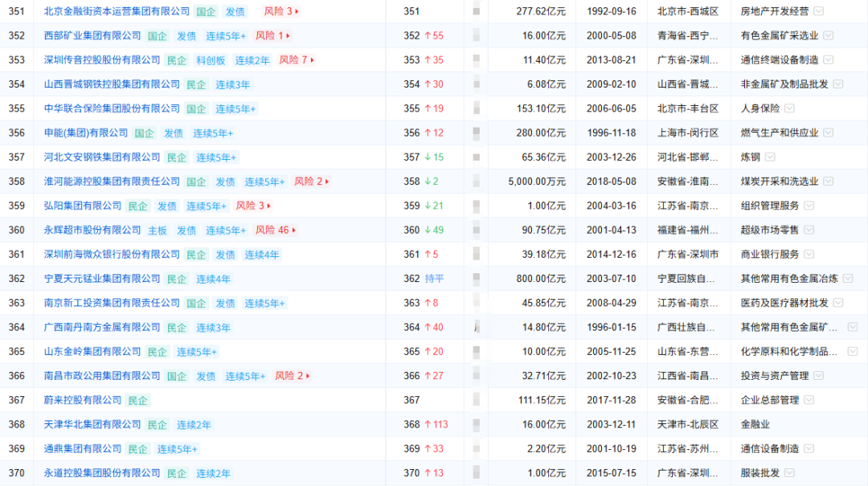Click the ↑113 rank change for 天津华北集团
The height and width of the screenshot is (486, 868).
pos(436,425)
